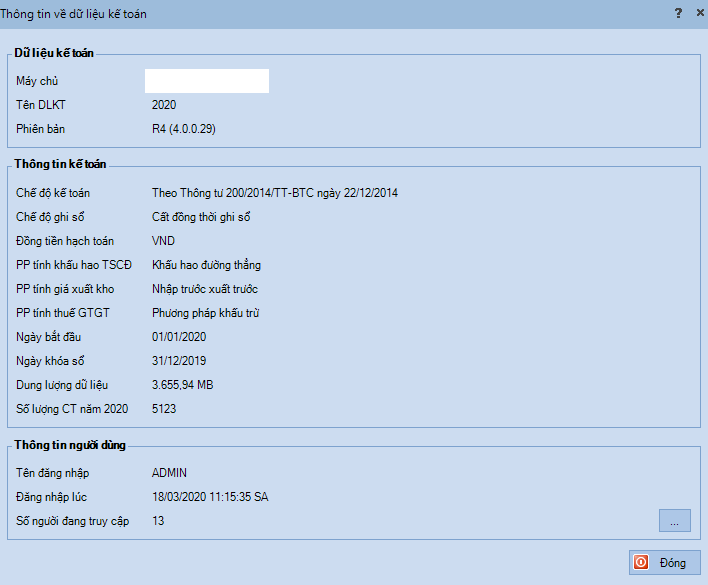Click the data size value 3.655,94 MB
708x585 pixels.
click(182, 385)
